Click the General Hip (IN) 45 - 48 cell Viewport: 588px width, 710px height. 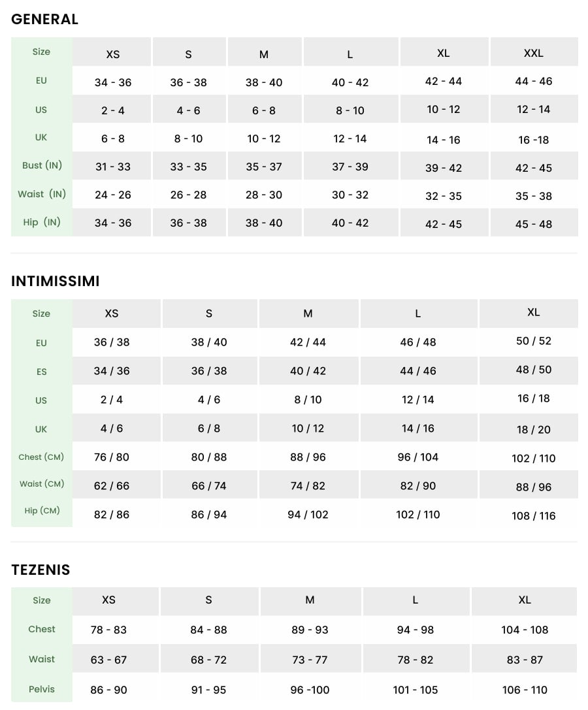pyautogui.click(x=534, y=224)
